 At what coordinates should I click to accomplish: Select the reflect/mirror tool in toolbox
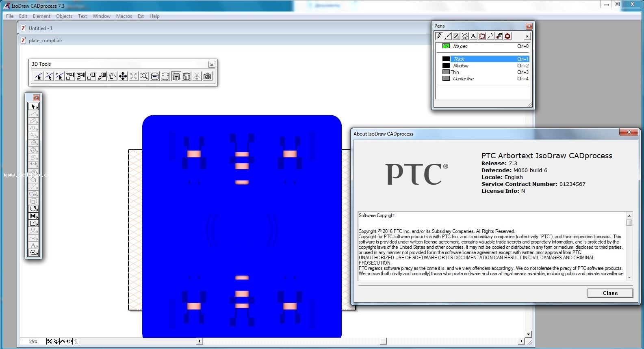click(x=33, y=216)
